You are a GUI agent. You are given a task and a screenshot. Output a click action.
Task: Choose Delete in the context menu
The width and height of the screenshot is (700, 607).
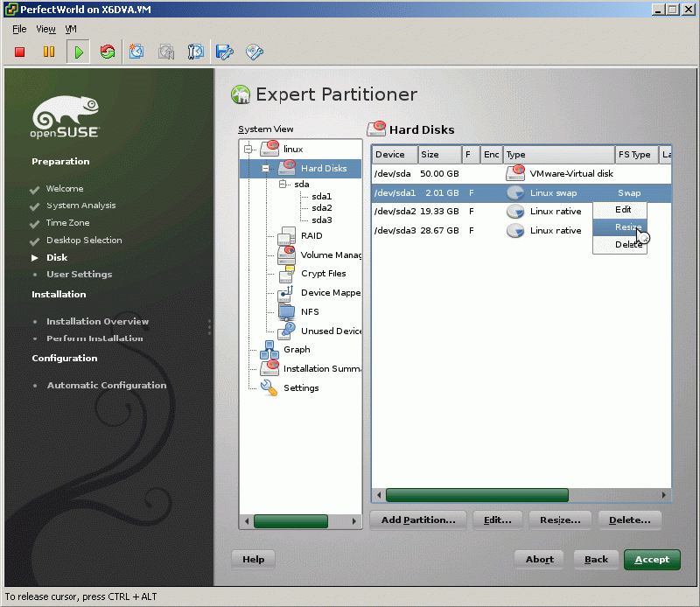pos(619,245)
